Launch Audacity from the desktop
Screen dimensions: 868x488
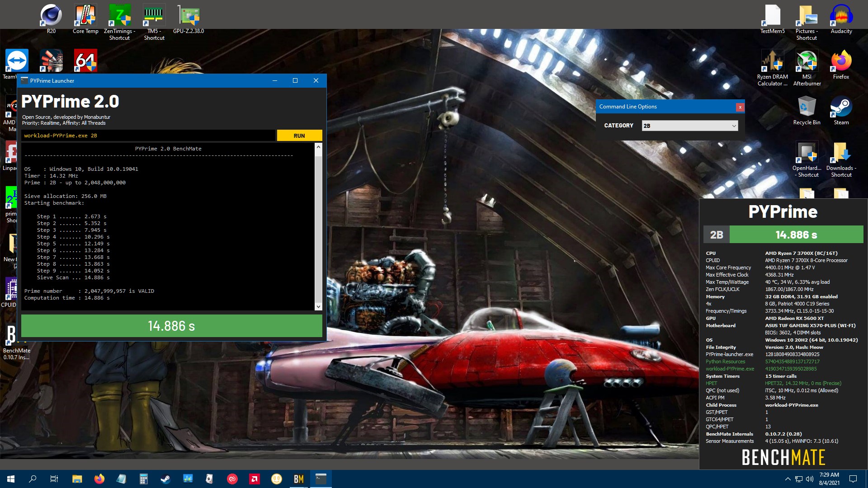pyautogui.click(x=841, y=19)
